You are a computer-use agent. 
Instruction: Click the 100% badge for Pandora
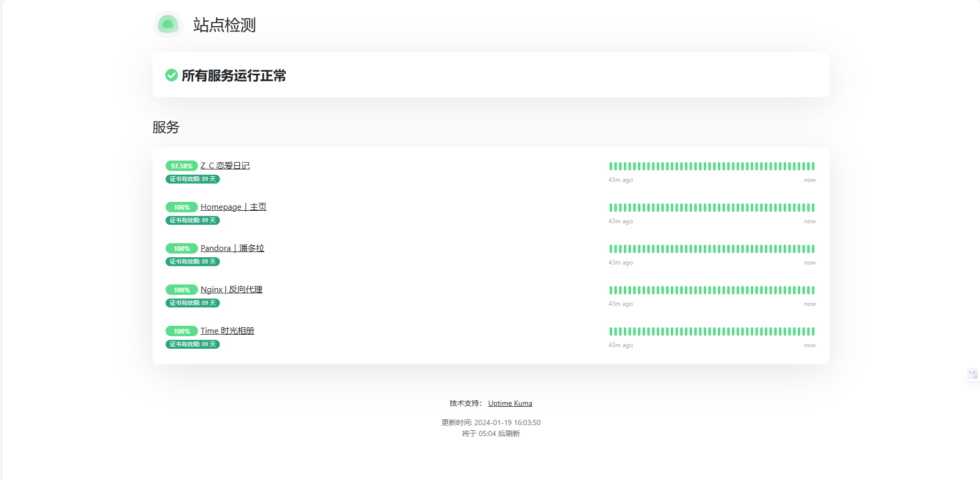tap(182, 248)
